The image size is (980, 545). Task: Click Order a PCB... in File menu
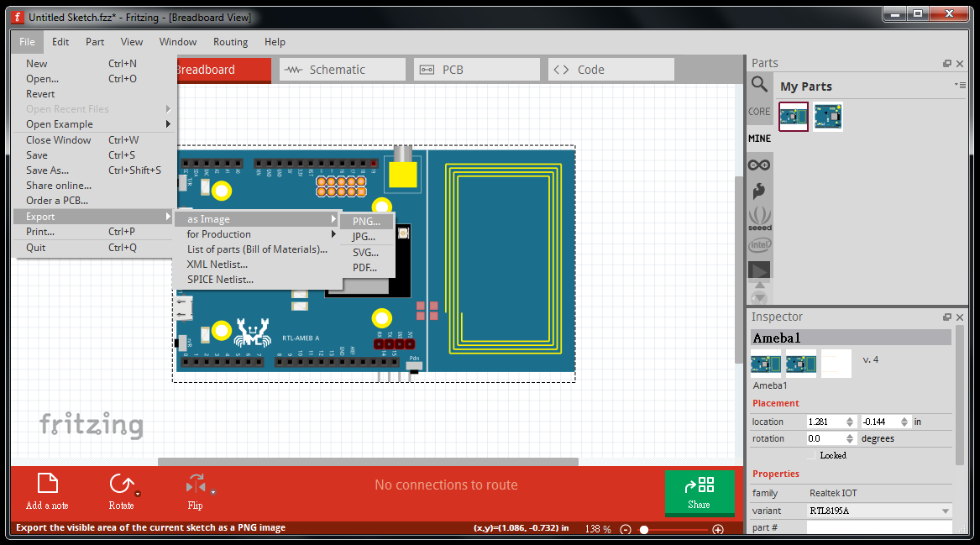(93, 201)
